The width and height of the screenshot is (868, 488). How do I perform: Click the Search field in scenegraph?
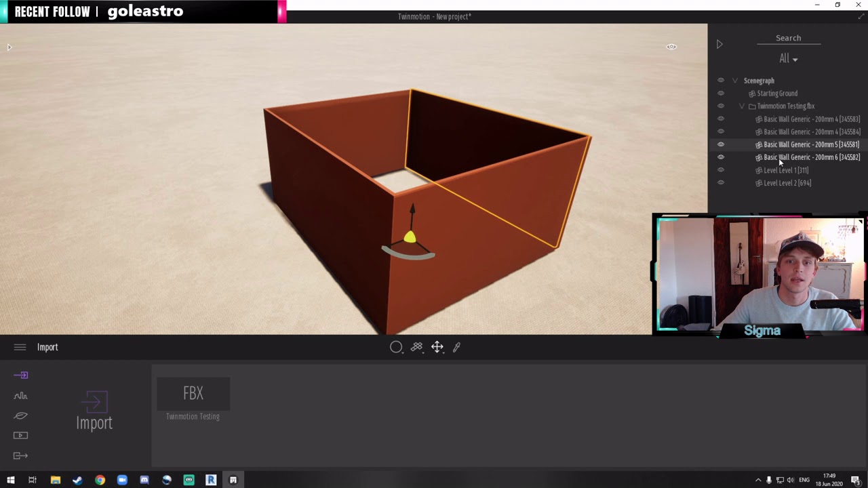[x=788, y=38]
